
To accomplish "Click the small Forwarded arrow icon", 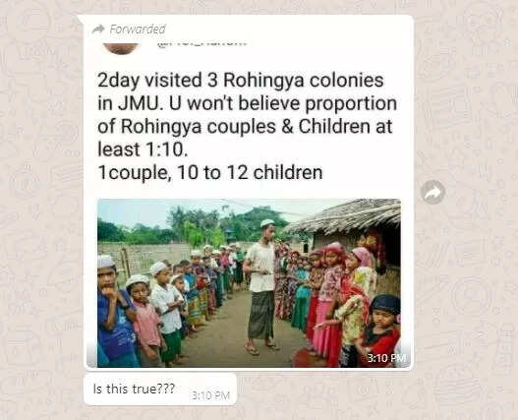I will (98, 30).
